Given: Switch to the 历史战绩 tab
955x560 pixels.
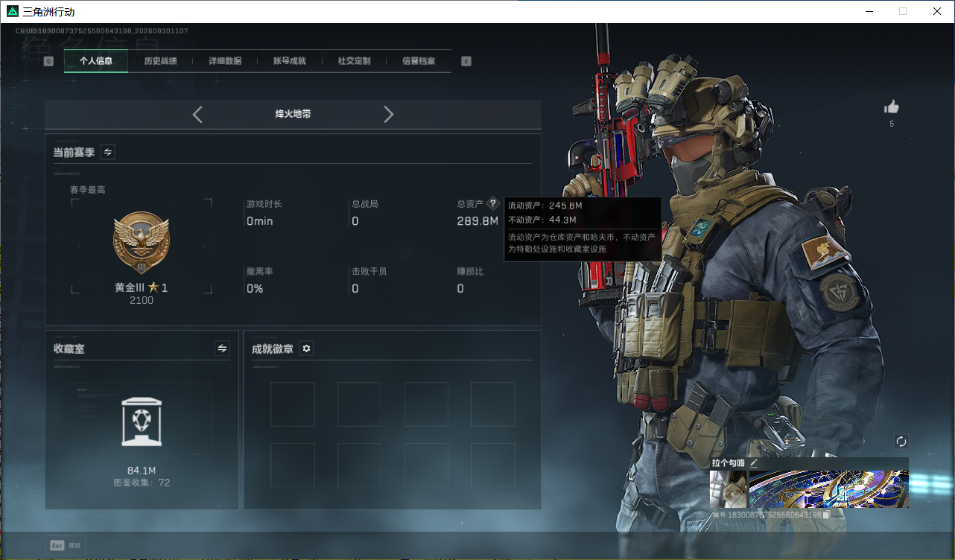Looking at the screenshot, I should point(160,61).
